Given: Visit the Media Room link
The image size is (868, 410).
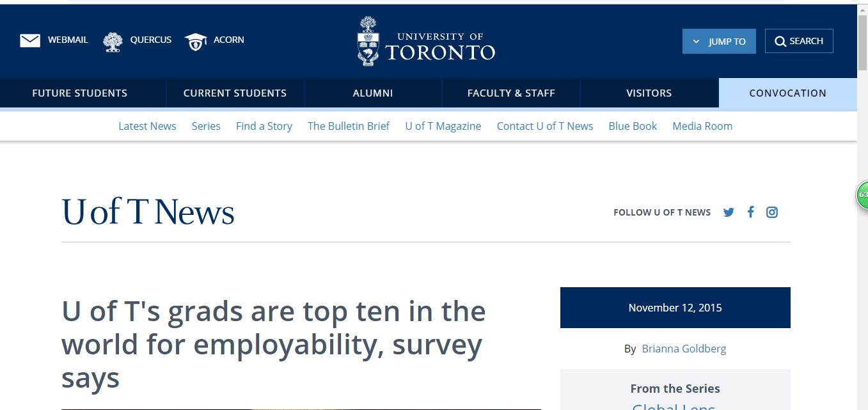Looking at the screenshot, I should (x=702, y=126).
